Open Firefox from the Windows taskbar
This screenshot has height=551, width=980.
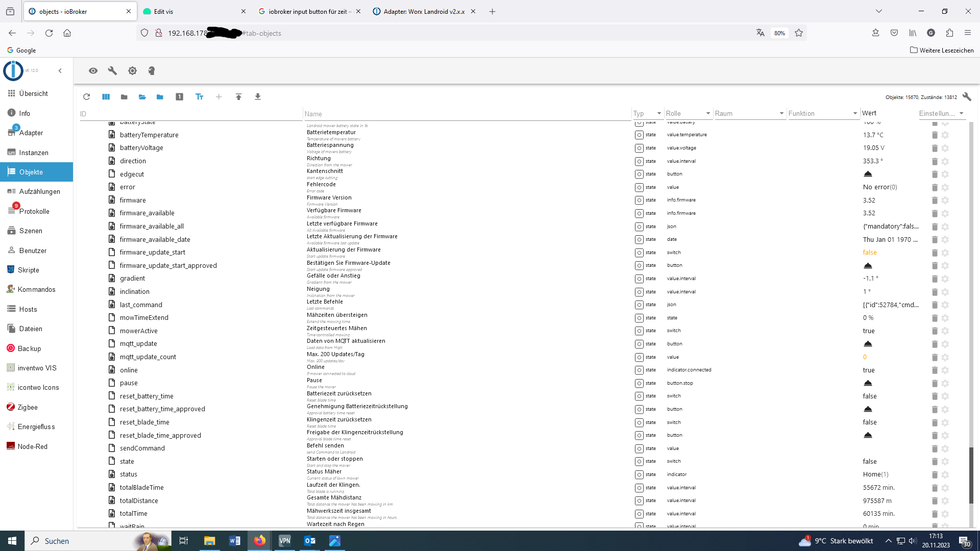(259, 541)
